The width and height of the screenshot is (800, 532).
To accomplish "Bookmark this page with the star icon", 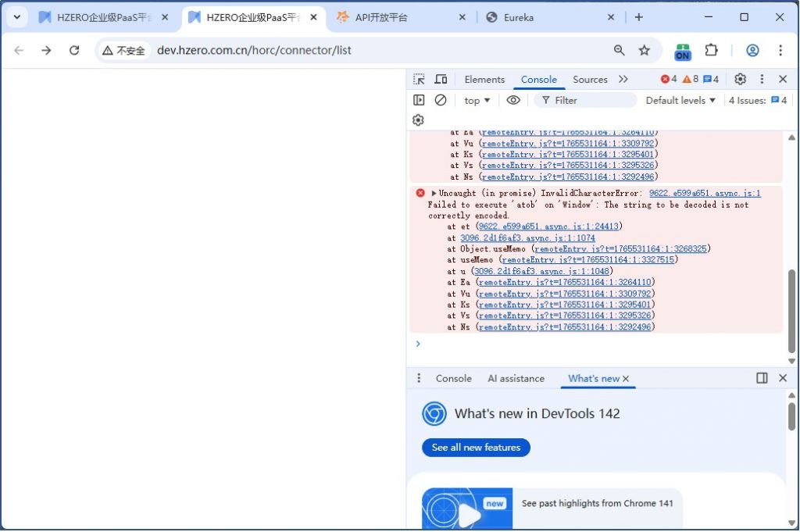I will [645, 50].
